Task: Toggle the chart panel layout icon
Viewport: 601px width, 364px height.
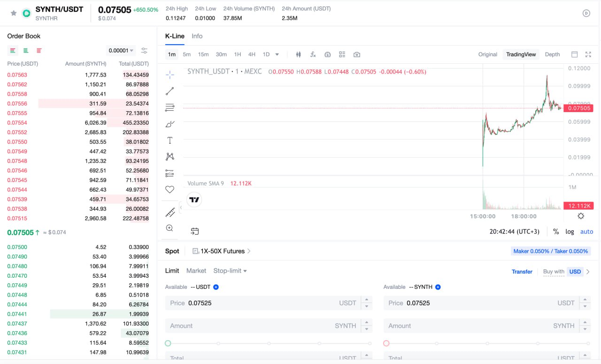Action: coord(574,54)
